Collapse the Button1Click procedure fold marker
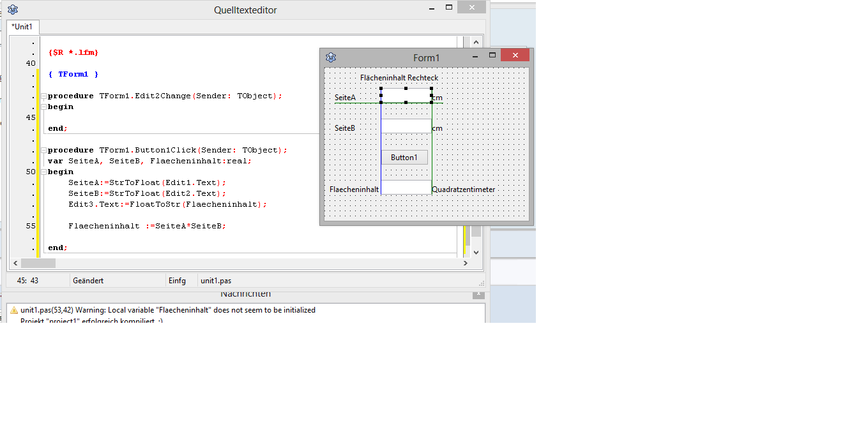The width and height of the screenshot is (868, 430). (43, 151)
